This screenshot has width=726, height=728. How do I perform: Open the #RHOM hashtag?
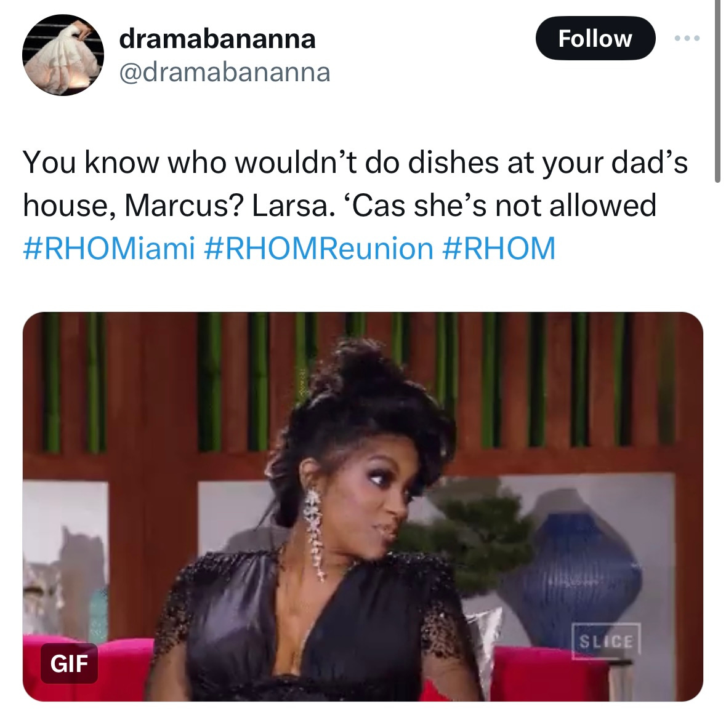[x=499, y=248]
